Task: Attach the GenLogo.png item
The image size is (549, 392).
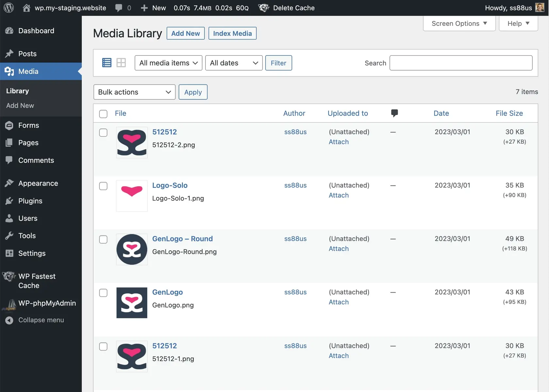Action: click(338, 302)
